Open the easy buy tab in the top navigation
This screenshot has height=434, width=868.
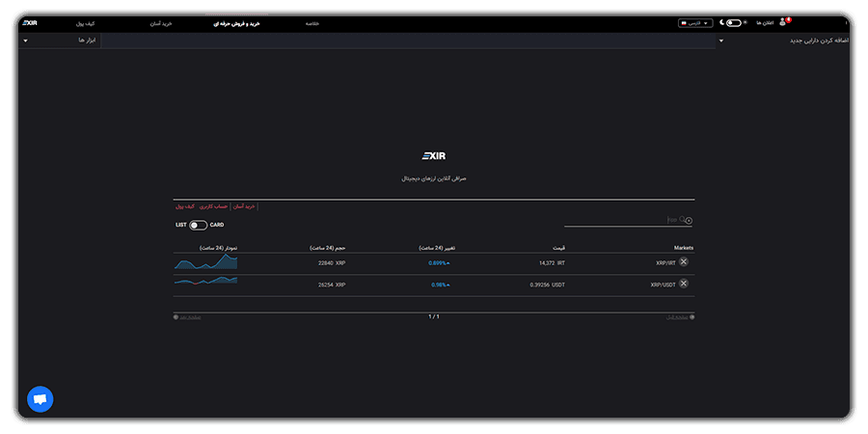click(x=163, y=24)
